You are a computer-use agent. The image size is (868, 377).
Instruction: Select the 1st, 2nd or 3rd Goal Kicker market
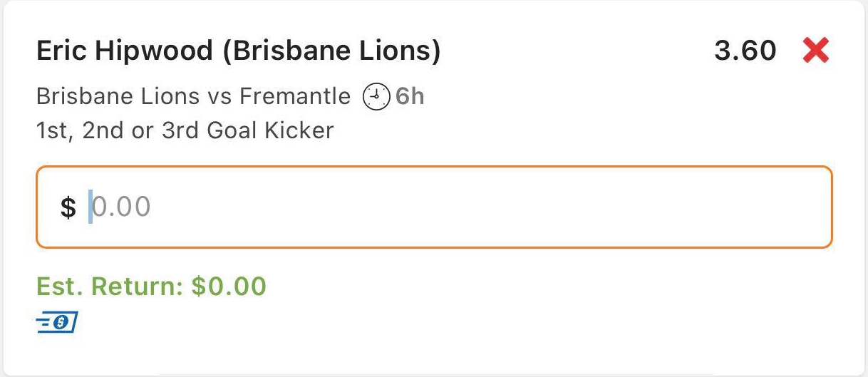(185, 130)
